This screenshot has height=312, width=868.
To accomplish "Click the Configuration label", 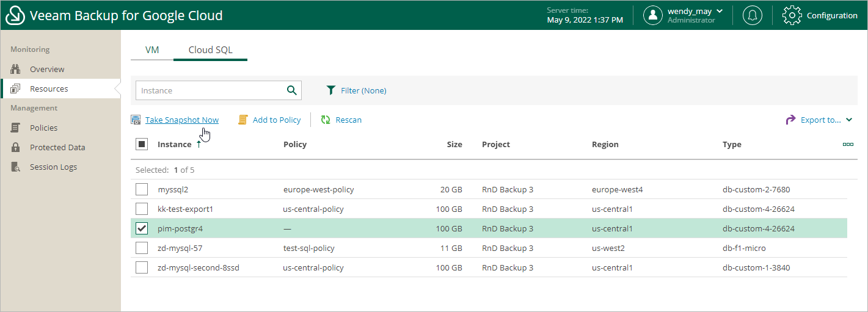I will (832, 15).
